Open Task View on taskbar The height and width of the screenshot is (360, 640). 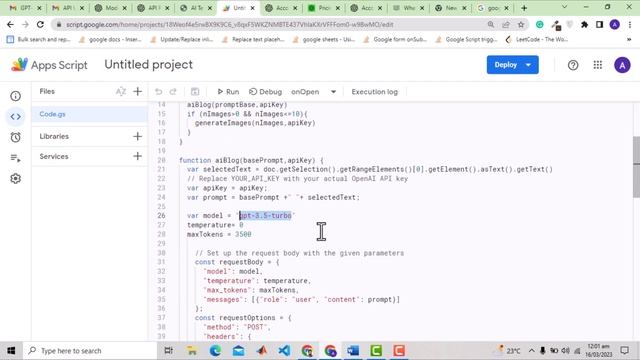[x=168, y=351]
